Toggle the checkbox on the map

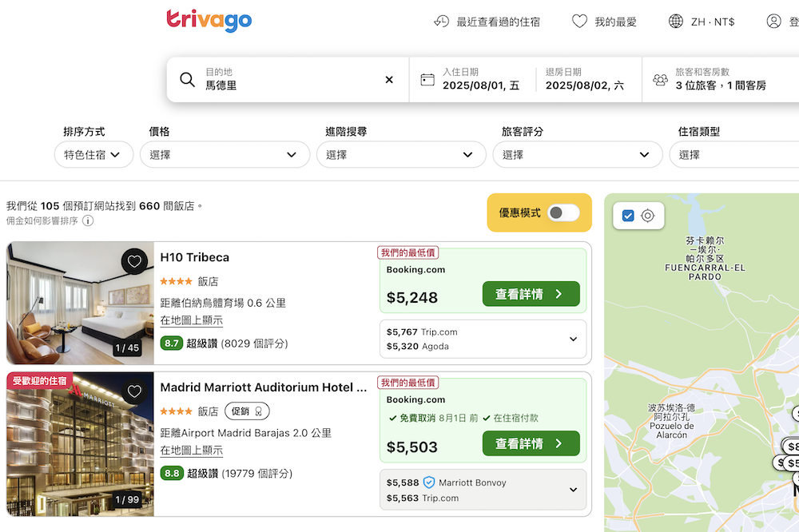tap(628, 216)
